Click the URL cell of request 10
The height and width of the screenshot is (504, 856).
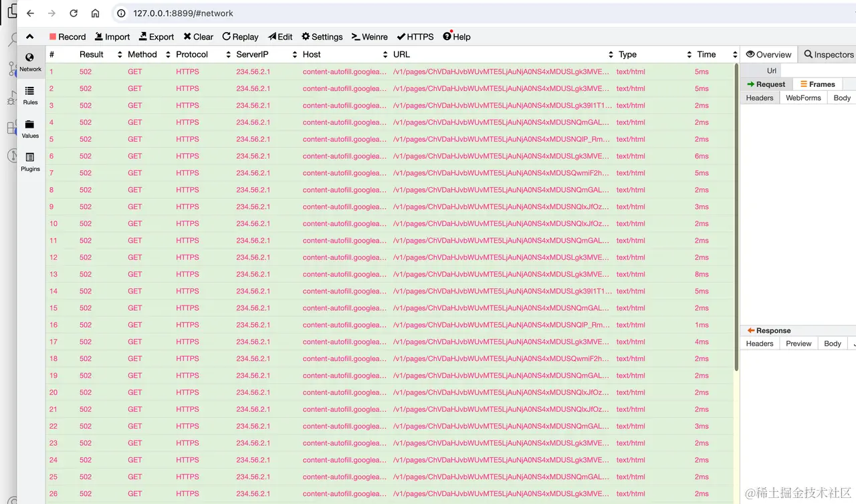pyautogui.click(x=502, y=224)
